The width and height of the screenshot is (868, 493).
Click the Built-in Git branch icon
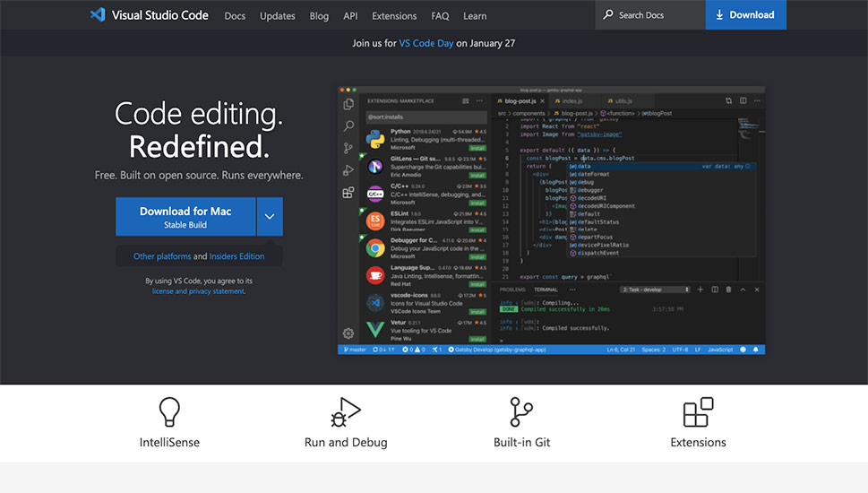click(521, 412)
